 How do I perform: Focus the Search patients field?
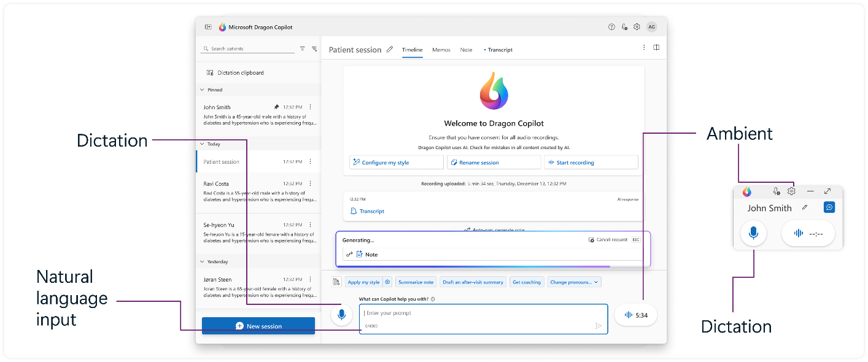pyautogui.click(x=249, y=48)
